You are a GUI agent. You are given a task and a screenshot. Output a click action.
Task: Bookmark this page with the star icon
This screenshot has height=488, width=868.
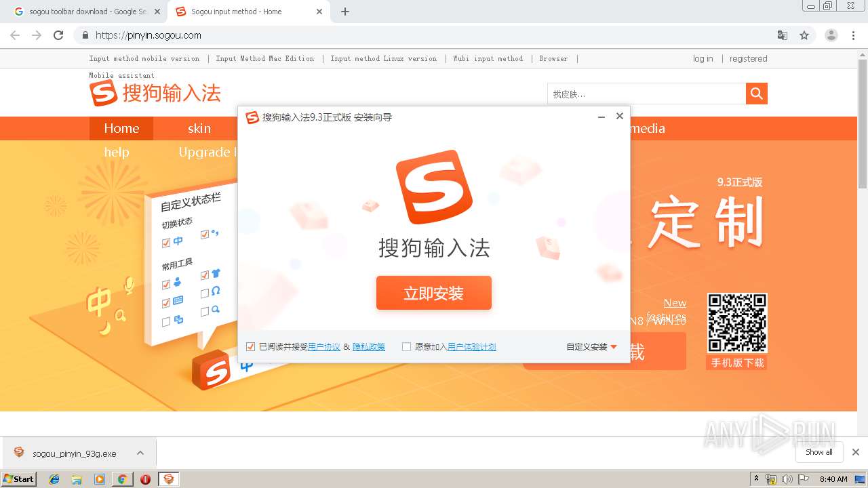(804, 35)
